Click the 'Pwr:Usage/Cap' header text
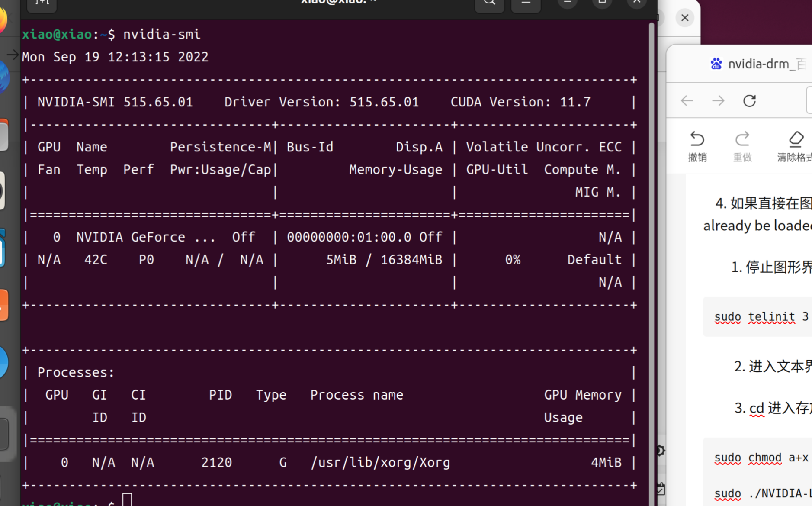Viewport: 812px width, 506px height. (x=221, y=169)
